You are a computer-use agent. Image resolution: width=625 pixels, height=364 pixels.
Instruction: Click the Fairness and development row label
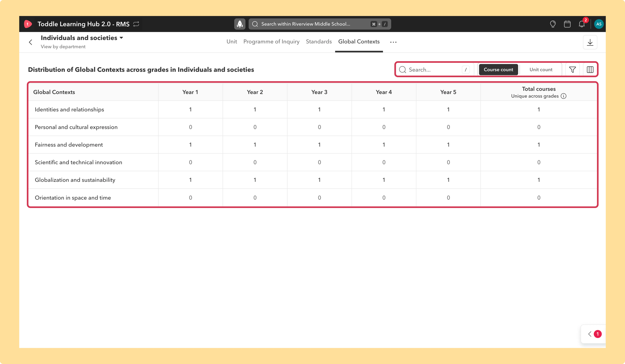pyautogui.click(x=69, y=145)
